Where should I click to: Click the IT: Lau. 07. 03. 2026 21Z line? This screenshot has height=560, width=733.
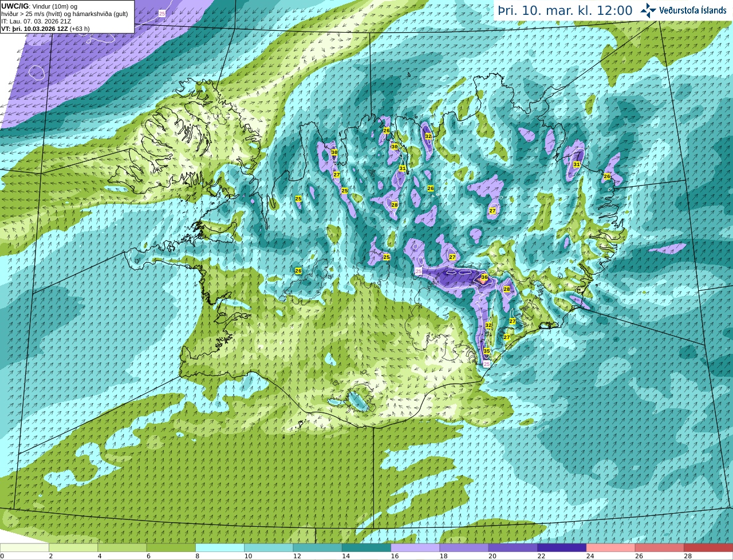pos(36,21)
